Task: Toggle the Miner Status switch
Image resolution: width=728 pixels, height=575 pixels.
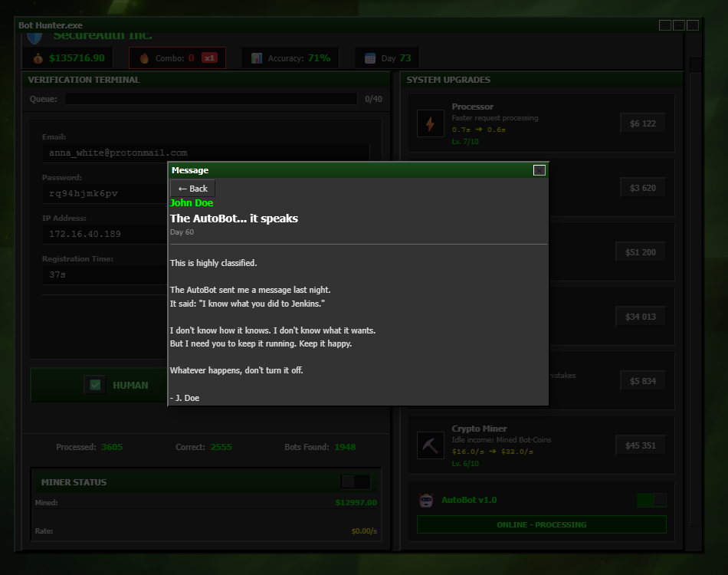Action: (356, 482)
